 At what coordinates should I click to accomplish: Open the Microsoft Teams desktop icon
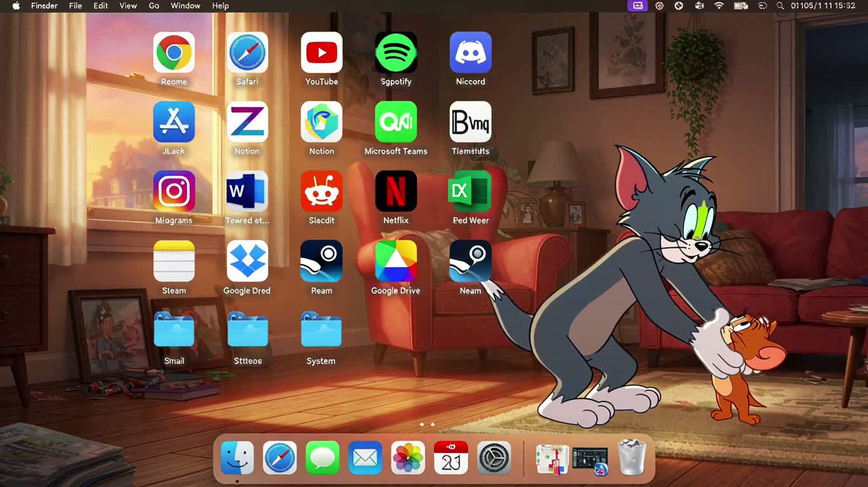tap(396, 122)
